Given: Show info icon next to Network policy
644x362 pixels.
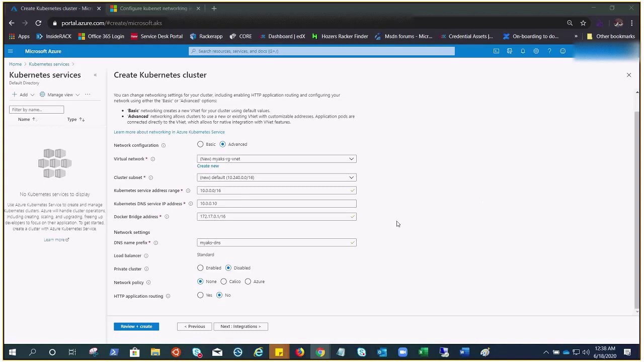Looking at the screenshot, I should pos(148,283).
